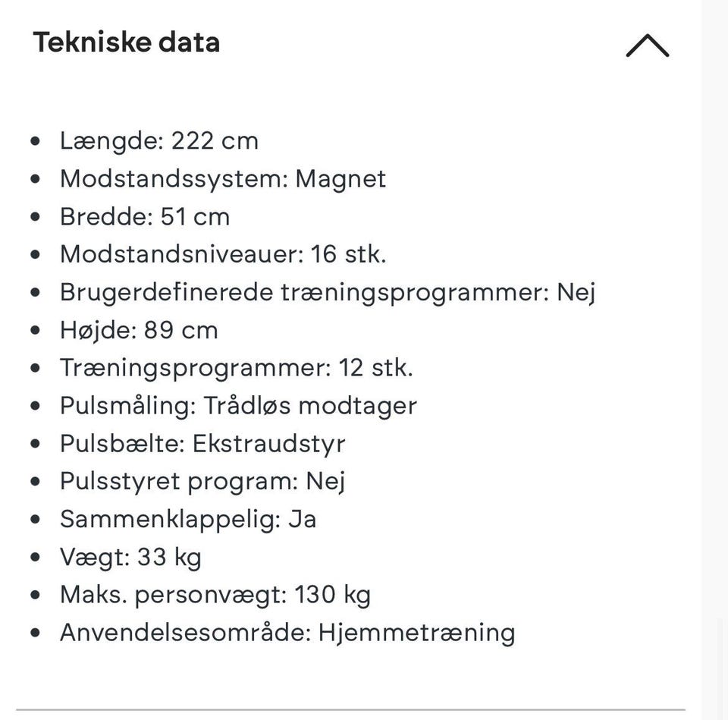Viewport: 728px width, 720px height.
Task: Click the Pulsstyret program: Nej entry
Action: [202, 482]
